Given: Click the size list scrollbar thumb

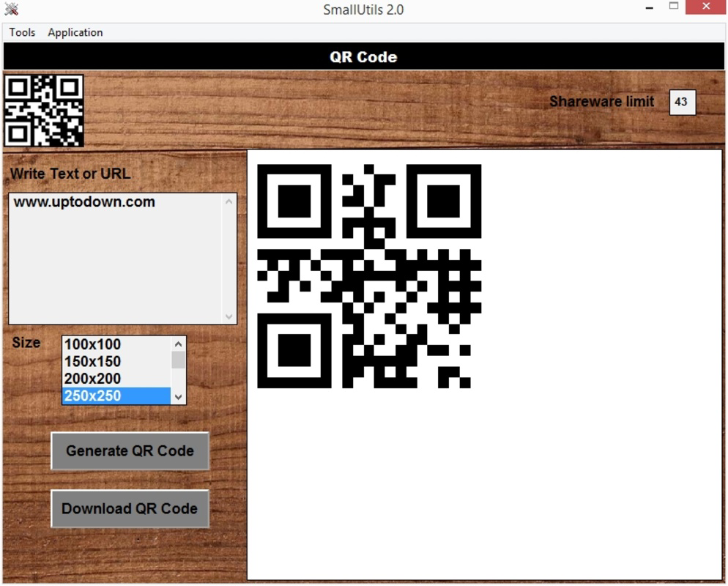Looking at the screenshot, I should [x=178, y=360].
